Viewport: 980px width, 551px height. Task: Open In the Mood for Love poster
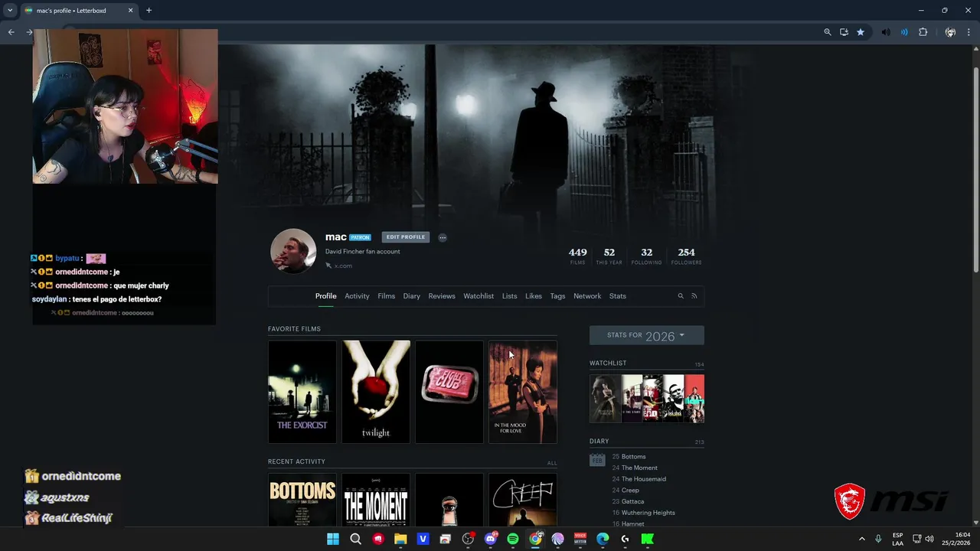pyautogui.click(x=523, y=392)
